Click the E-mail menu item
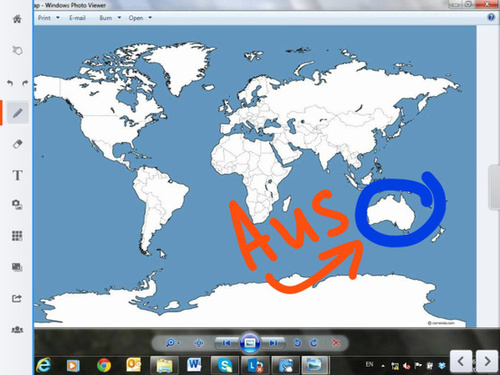 point(77,18)
